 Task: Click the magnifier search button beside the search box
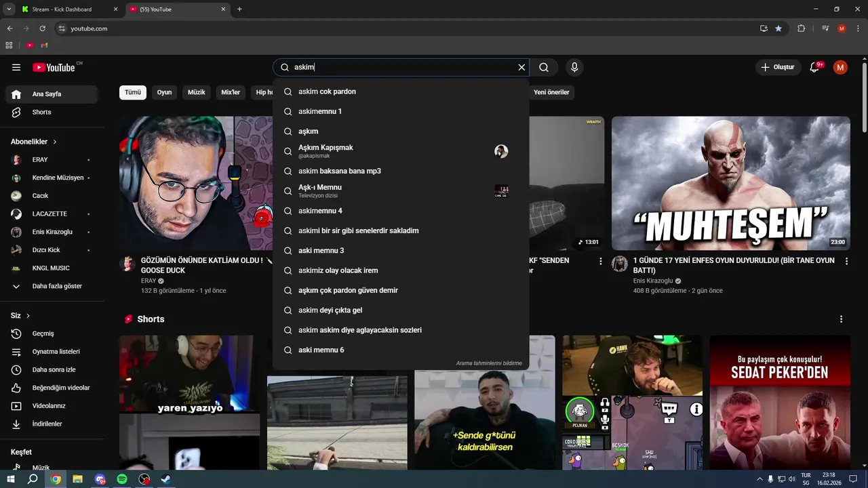(x=544, y=67)
